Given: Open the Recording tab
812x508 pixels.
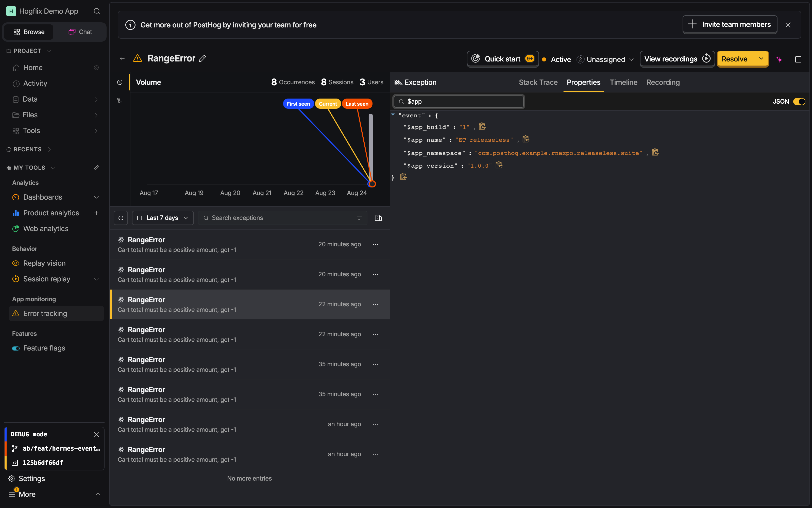Looking at the screenshot, I should pyautogui.click(x=663, y=82).
